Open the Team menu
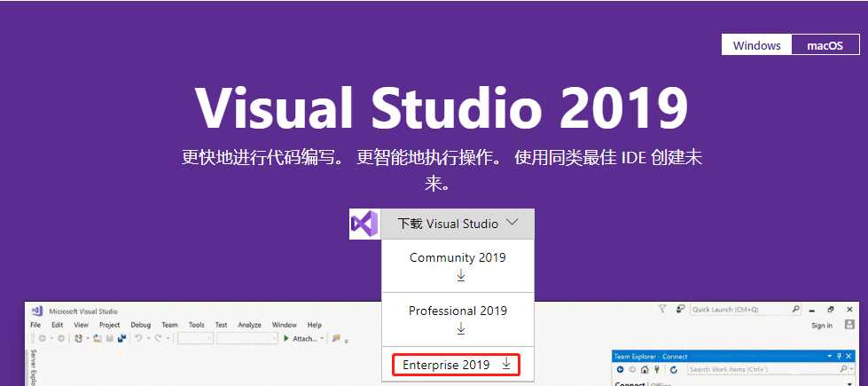The width and height of the screenshot is (868, 386). [170, 325]
